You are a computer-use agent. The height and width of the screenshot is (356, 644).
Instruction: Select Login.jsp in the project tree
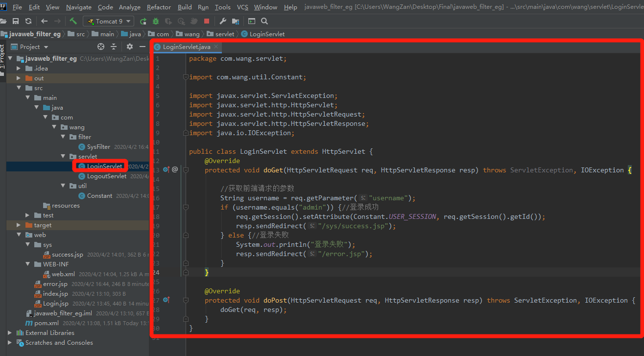pos(55,303)
